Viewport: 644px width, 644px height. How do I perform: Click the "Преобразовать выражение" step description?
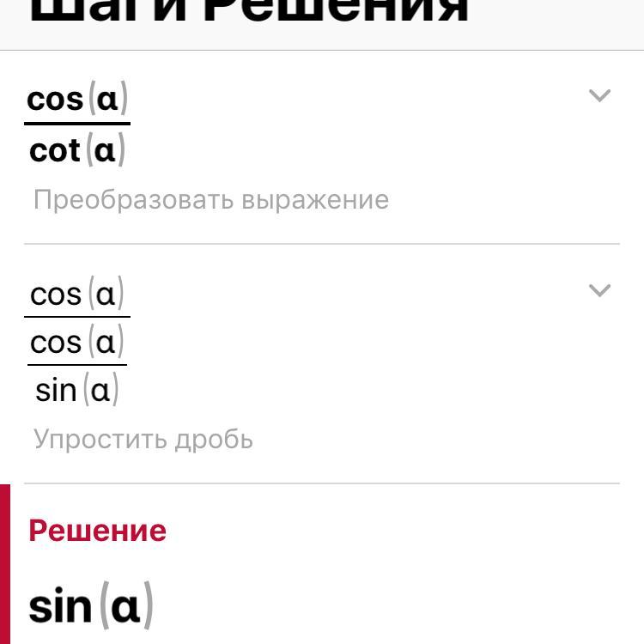pyautogui.click(x=211, y=200)
